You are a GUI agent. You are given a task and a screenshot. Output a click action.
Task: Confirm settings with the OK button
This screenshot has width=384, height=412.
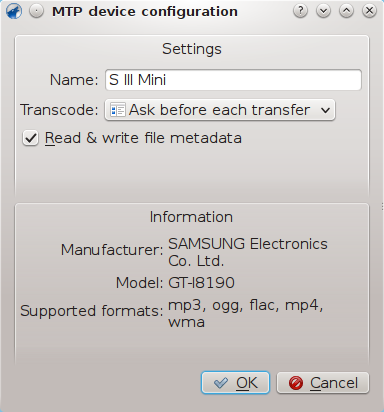pyautogui.click(x=235, y=383)
